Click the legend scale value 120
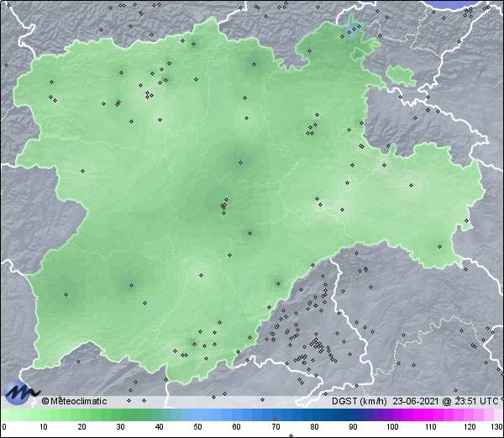 (470, 427)
